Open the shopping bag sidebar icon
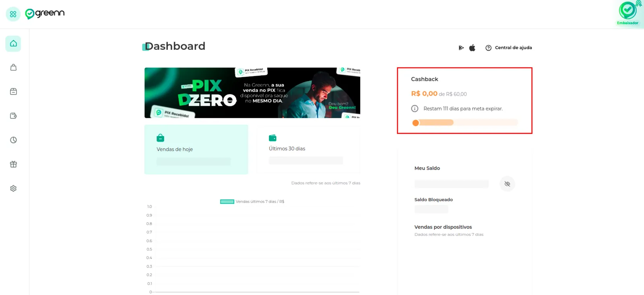Viewport: 644px width, 295px height. [x=13, y=68]
